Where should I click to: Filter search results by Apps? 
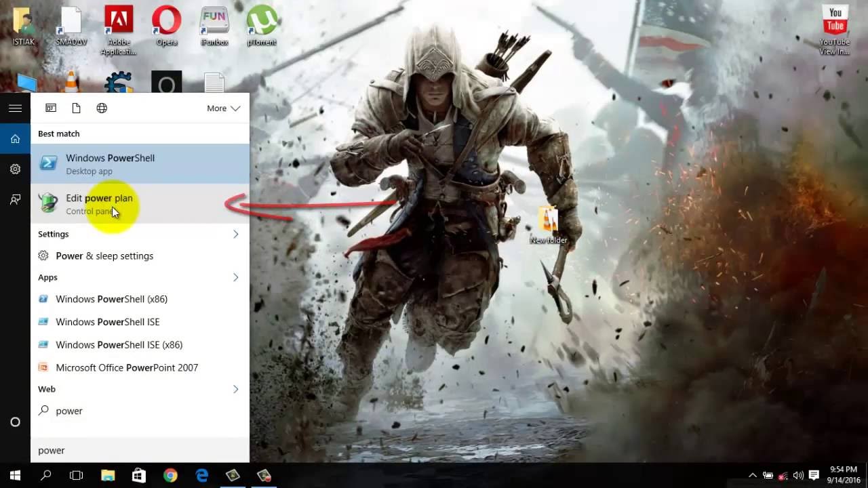(51, 108)
